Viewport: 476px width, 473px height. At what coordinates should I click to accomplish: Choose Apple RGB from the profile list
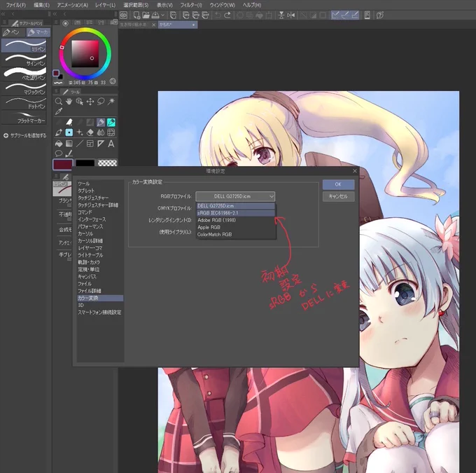coord(236,227)
